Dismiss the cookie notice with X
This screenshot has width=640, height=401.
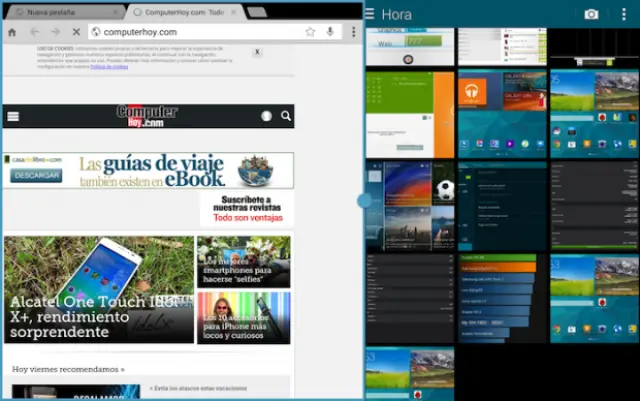tap(257, 51)
